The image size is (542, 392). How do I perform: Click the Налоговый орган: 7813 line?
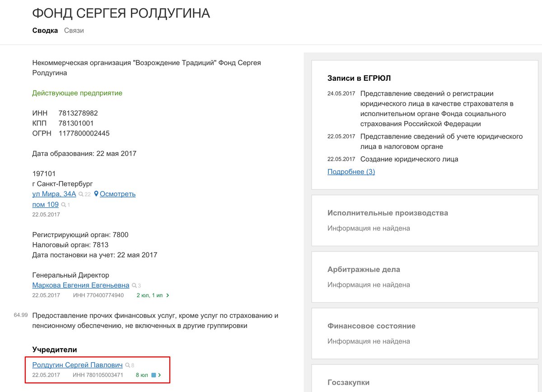pyautogui.click(x=70, y=245)
